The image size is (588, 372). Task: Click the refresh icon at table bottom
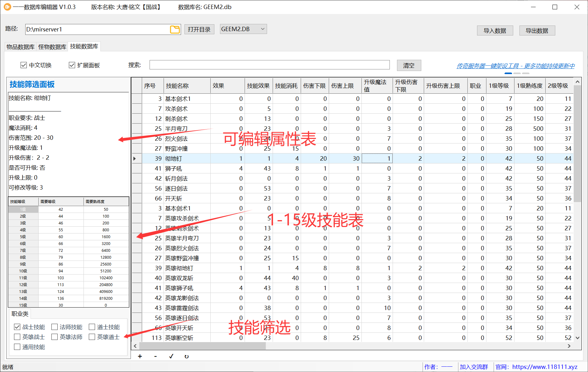coord(186,356)
